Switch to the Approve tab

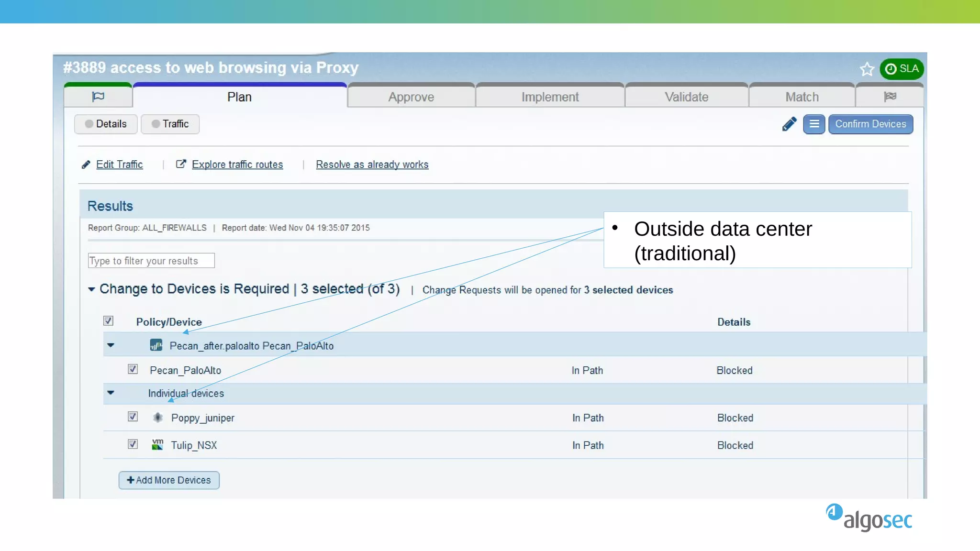(411, 97)
